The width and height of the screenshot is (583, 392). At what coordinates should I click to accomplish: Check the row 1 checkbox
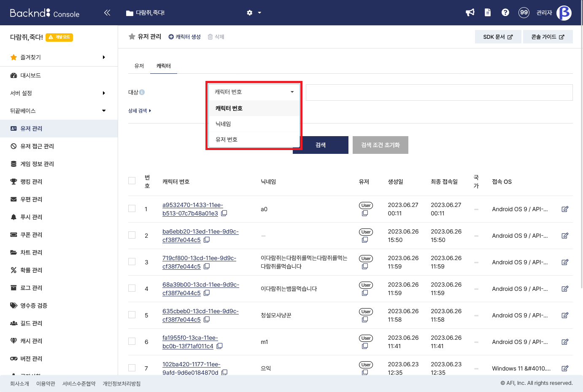click(x=132, y=209)
